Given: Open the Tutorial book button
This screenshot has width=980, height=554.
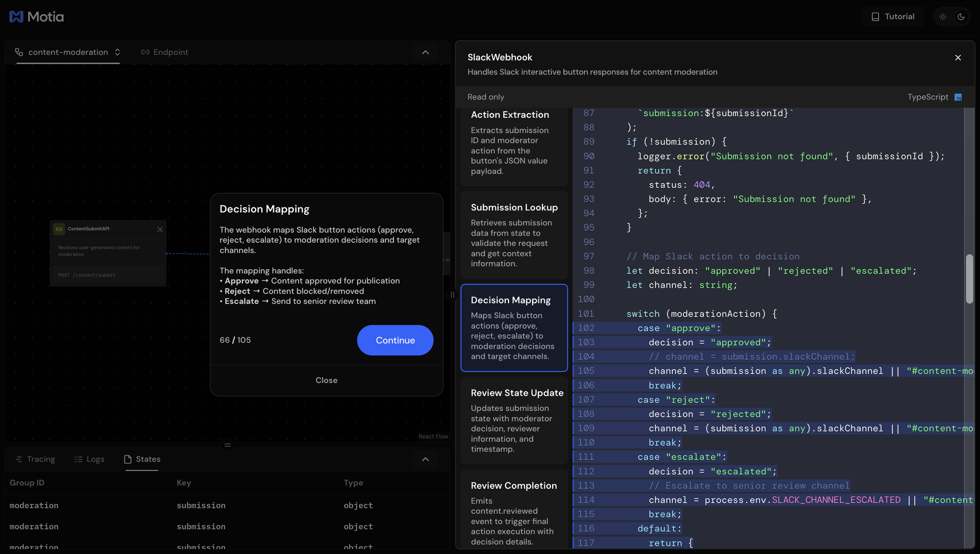Looking at the screenshot, I should tap(893, 17).
